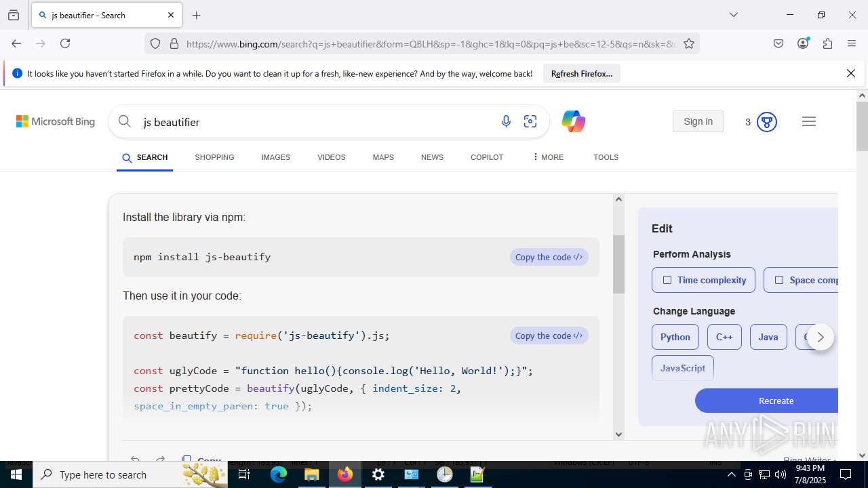Launch Microsoft Edge from taskbar

(279, 474)
